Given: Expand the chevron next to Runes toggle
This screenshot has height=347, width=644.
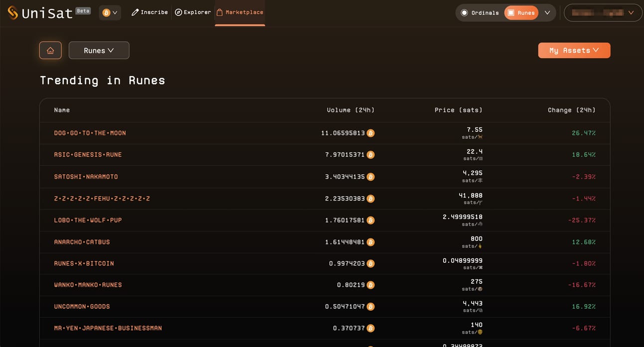Looking at the screenshot, I should 547,13.
